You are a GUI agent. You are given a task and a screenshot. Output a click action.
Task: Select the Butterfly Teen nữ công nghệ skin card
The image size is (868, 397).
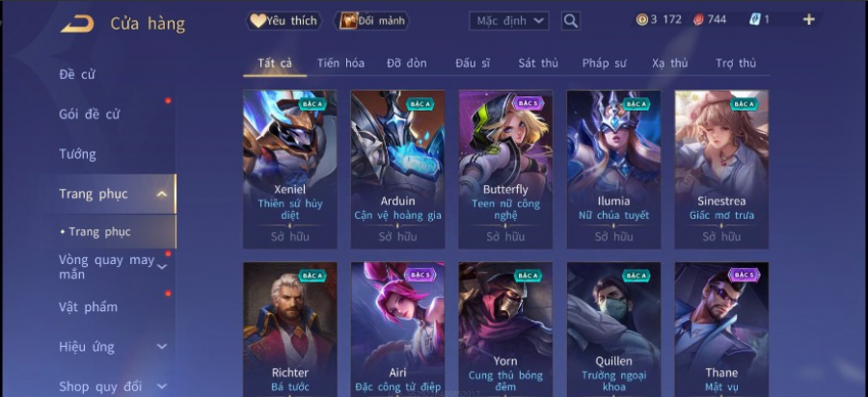click(x=505, y=170)
